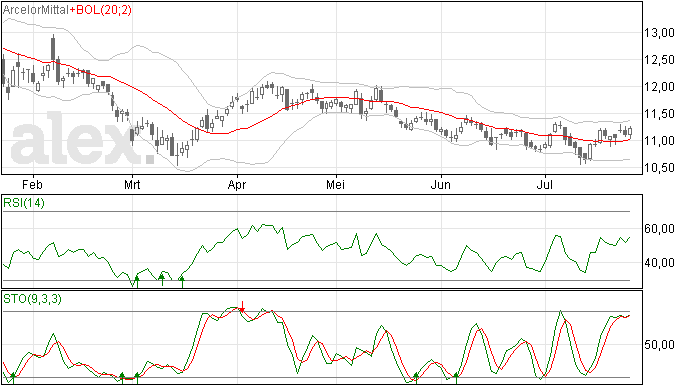This screenshot has height=387, width=690.
Task: Click the 10,50 price axis label
Action: pos(659,168)
